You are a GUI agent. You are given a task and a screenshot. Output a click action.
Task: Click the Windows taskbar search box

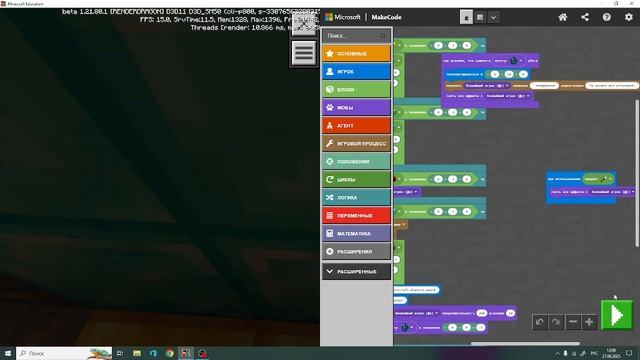64,353
